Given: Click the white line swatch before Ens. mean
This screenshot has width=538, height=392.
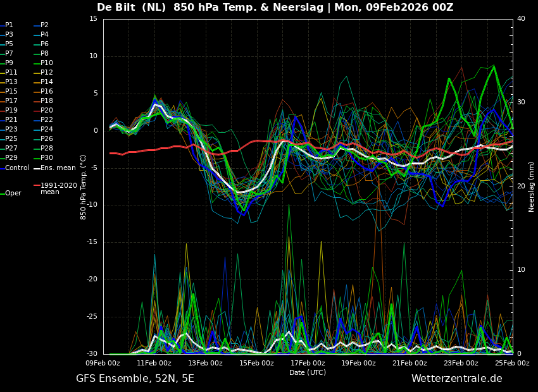Looking at the screenshot, I should 36,168.
